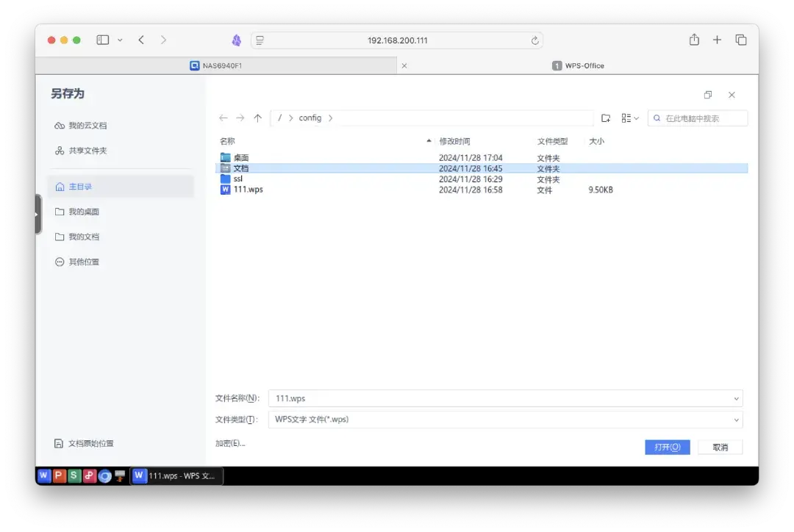794x532 pixels.
Task: Click the 打开 button
Action: 666,446
